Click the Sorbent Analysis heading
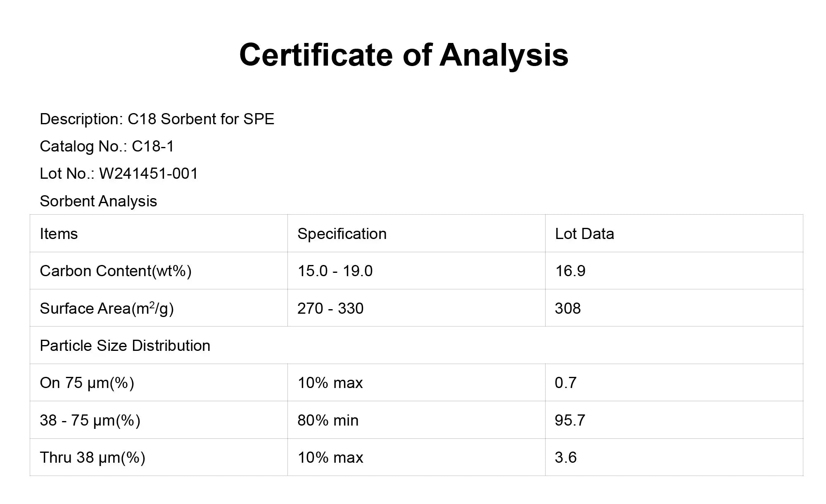826x504 pixels. [x=98, y=201]
